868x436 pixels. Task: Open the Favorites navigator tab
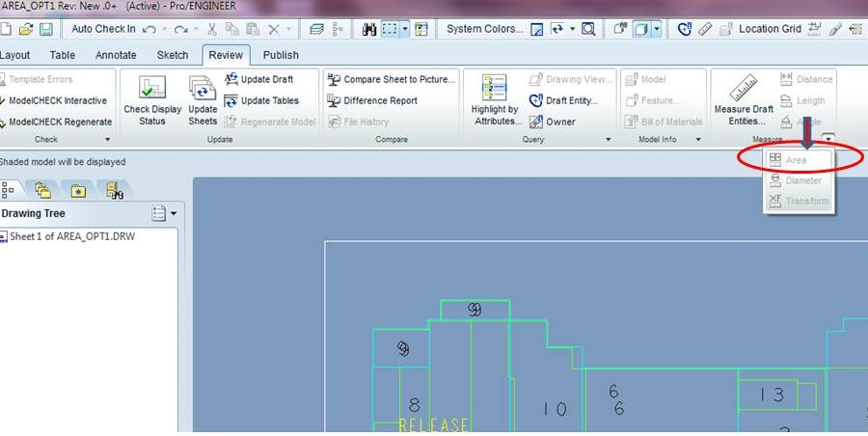[78, 191]
